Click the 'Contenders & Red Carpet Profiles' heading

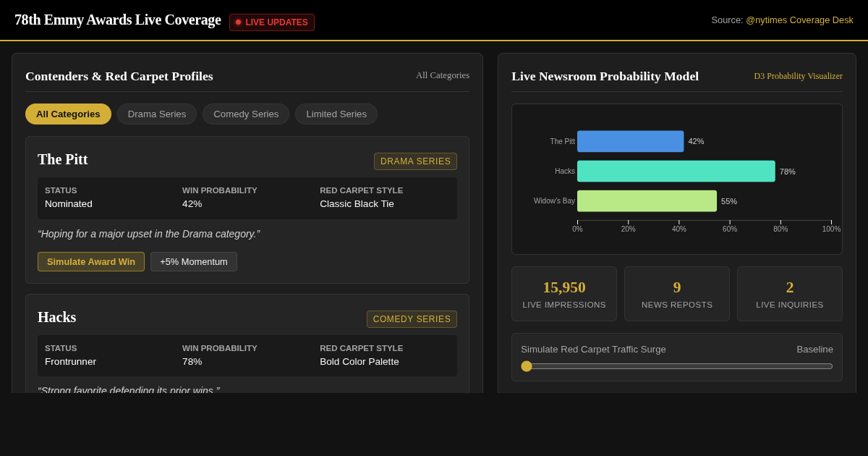click(x=119, y=76)
